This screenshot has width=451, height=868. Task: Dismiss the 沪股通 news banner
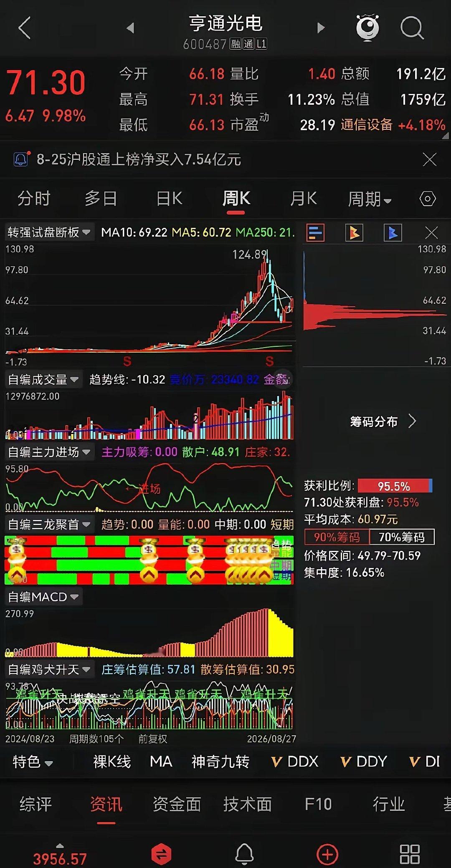(430, 159)
